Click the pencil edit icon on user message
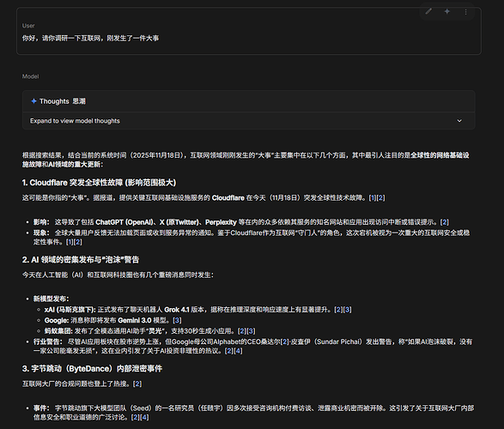 428,12
